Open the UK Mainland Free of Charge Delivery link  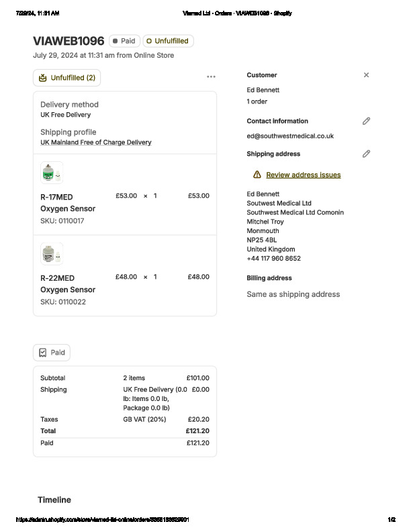click(x=95, y=142)
